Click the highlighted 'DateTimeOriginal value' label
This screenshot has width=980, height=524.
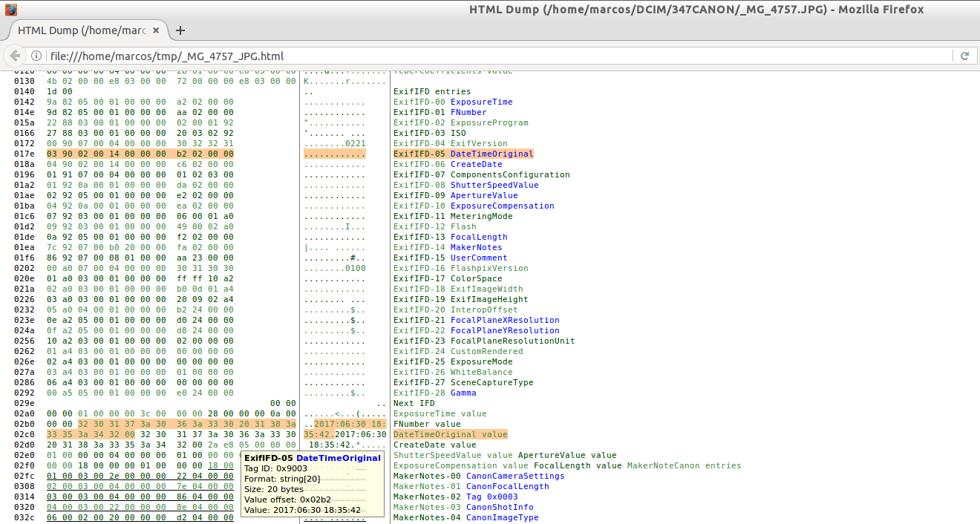(451, 435)
